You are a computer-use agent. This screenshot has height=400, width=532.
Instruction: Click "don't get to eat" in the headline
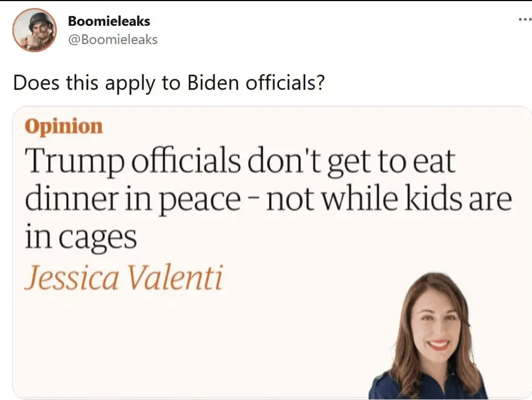pos(349,162)
